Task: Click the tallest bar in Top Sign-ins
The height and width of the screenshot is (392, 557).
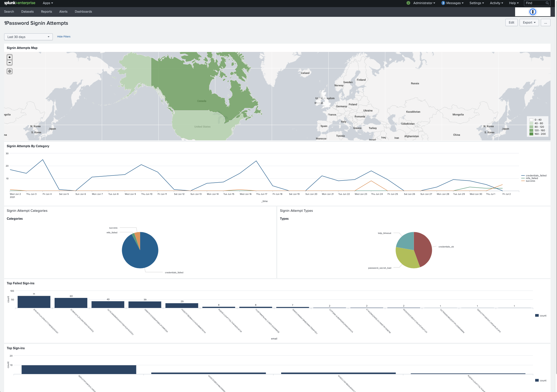Action: point(79,370)
